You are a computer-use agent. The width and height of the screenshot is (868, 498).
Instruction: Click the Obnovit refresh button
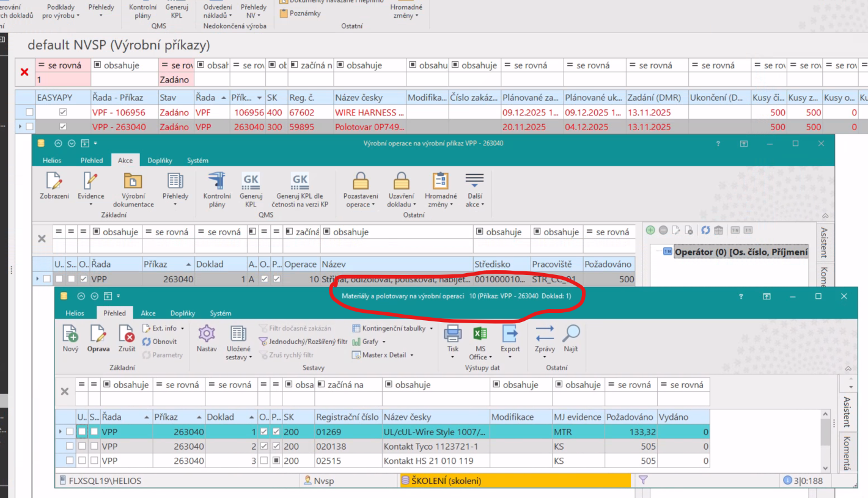(160, 342)
